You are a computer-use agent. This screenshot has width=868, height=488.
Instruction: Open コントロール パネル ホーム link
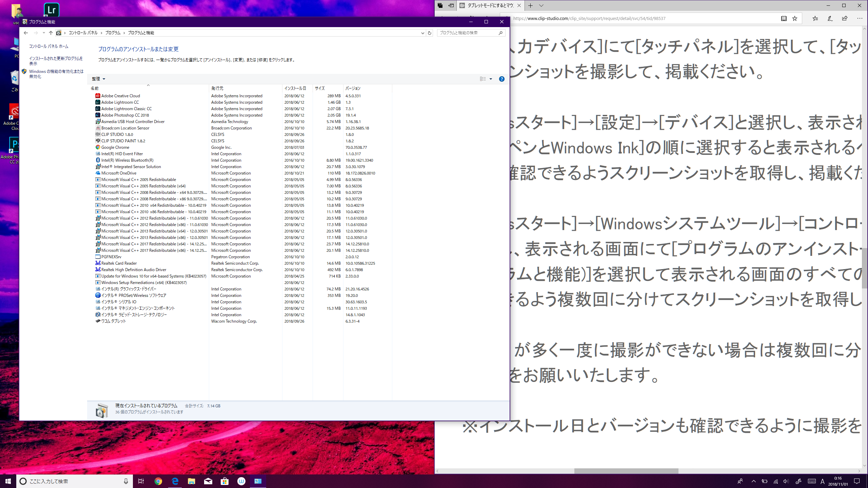pos(48,46)
